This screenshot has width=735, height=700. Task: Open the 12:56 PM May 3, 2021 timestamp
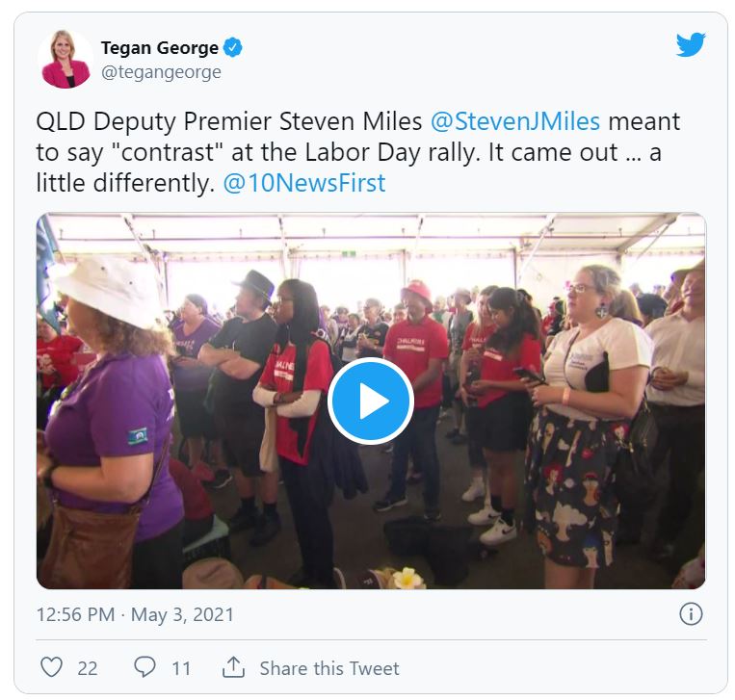tap(135, 614)
